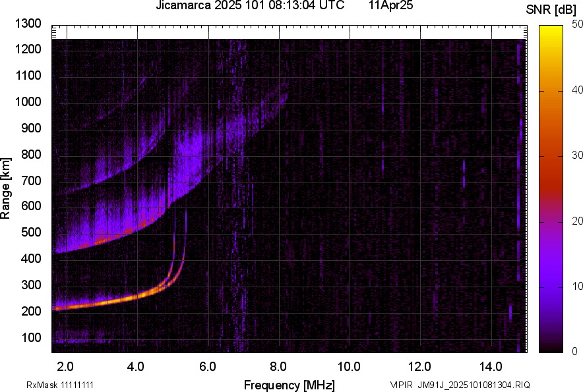Click the colorbar tick label '20'

[577, 221]
